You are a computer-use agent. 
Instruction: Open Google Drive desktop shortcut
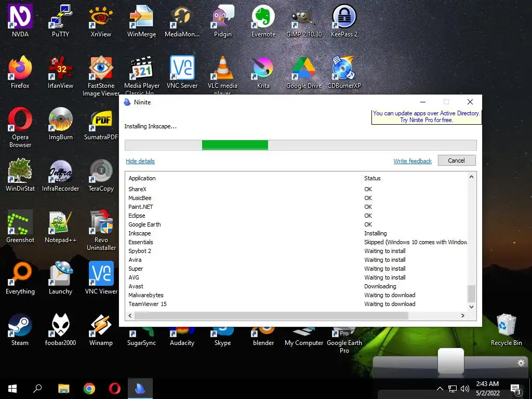click(303, 72)
